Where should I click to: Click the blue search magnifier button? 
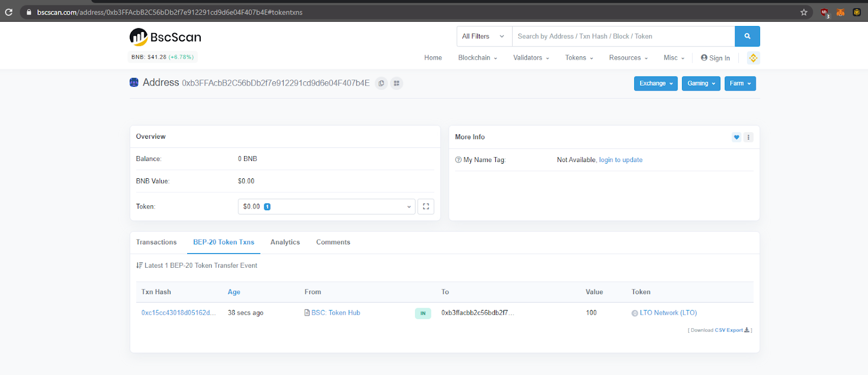tap(747, 36)
